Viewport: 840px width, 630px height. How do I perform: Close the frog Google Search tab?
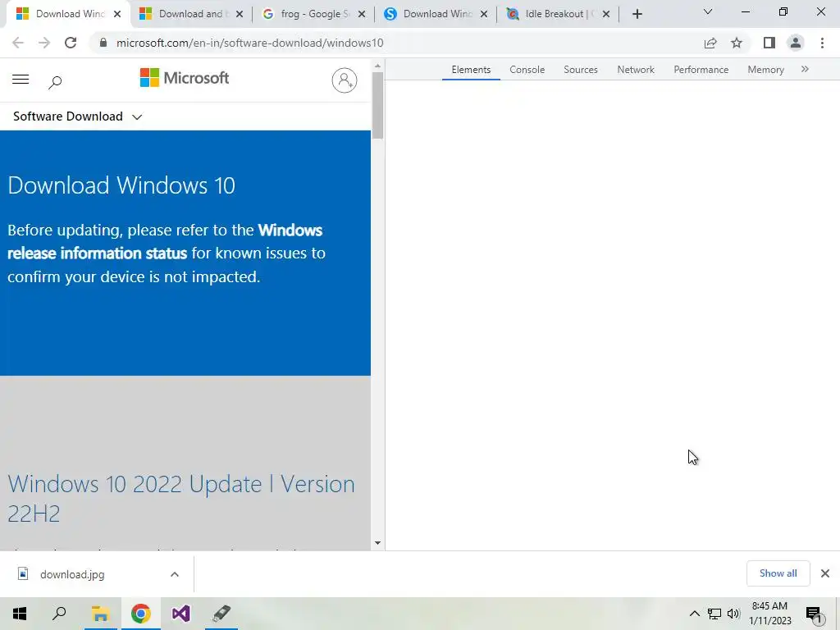pyautogui.click(x=362, y=15)
